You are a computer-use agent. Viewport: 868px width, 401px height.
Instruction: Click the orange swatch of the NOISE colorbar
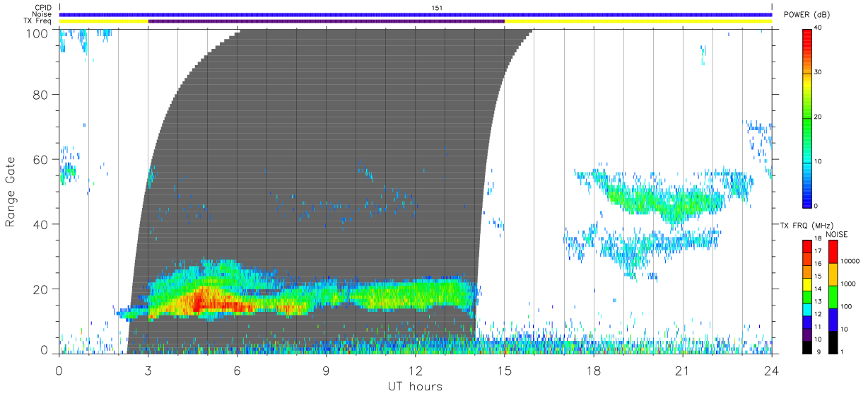pos(833,274)
